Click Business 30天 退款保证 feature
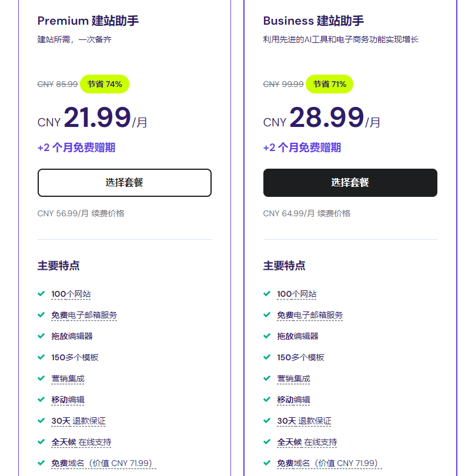 tap(304, 421)
